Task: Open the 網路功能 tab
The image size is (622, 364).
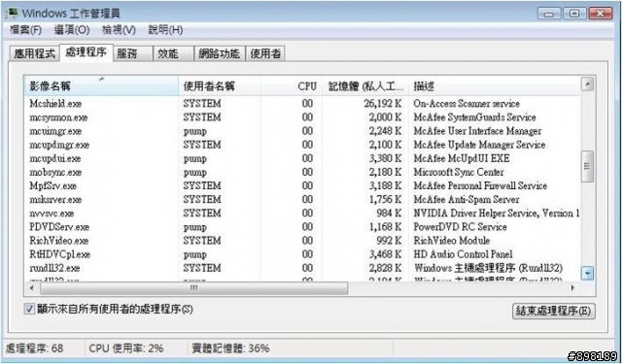Action: (x=220, y=53)
